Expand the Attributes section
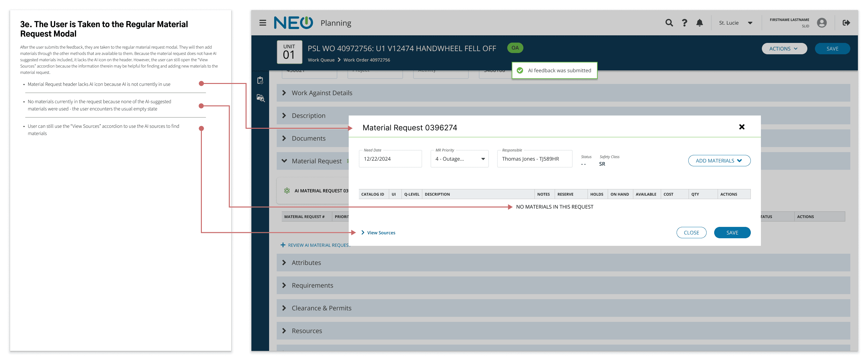Image resolution: width=868 pixels, height=361 pixels. [306, 263]
